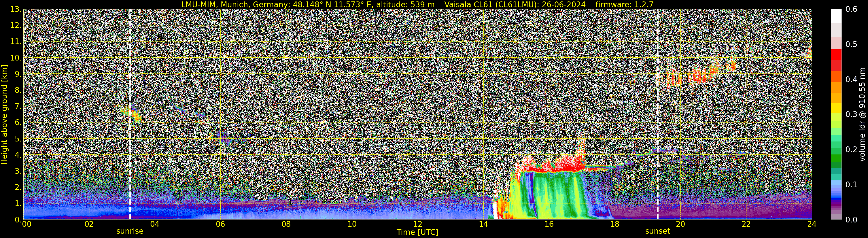
Task: Click the '0.3' tick label on the colorbar
Action: [x=852, y=114]
